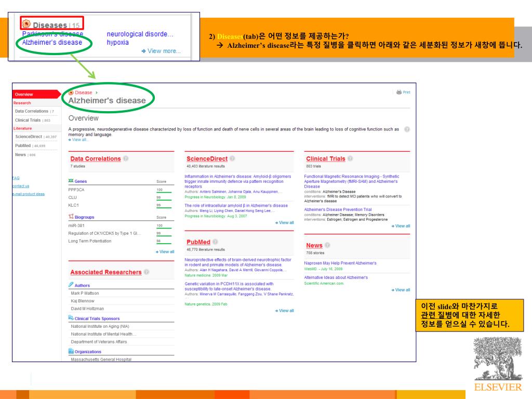Open the Clinical Trials heading link
Image resolution: width=532 pixels, height=399 pixels.
click(326, 159)
